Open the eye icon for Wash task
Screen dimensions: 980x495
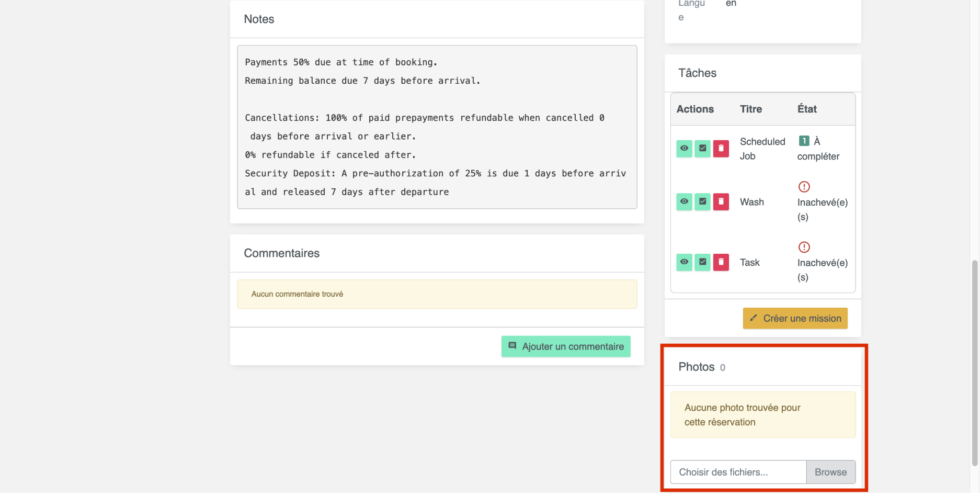[x=684, y=201]
